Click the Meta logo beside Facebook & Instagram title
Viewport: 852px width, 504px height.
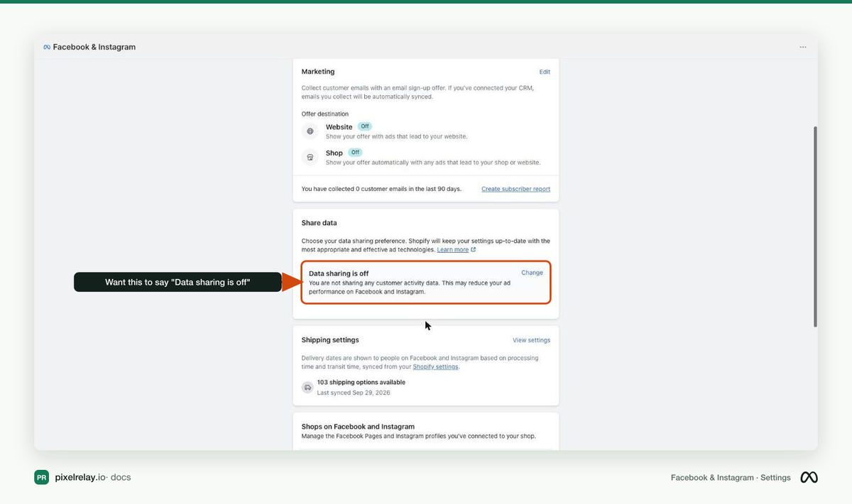point(47,48)
